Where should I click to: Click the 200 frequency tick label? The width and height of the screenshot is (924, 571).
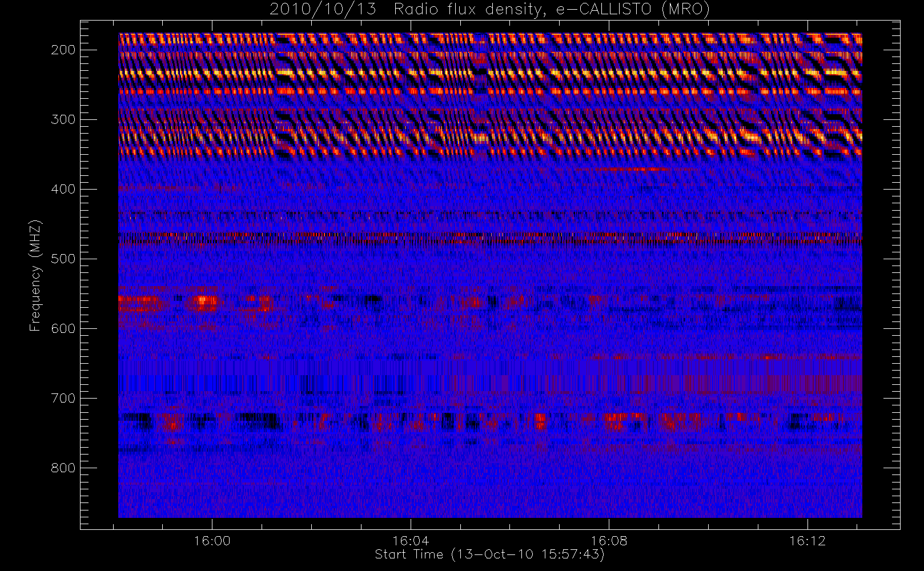(x=63, y=50)
